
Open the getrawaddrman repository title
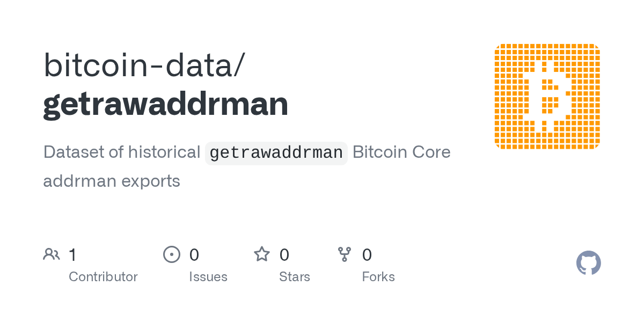click(x=165, y=104)
